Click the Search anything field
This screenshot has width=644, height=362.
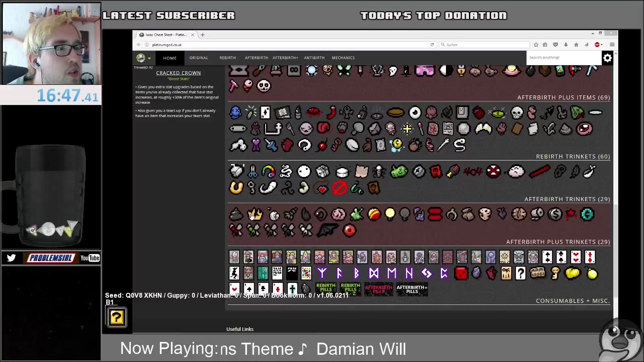pos(563,58)
